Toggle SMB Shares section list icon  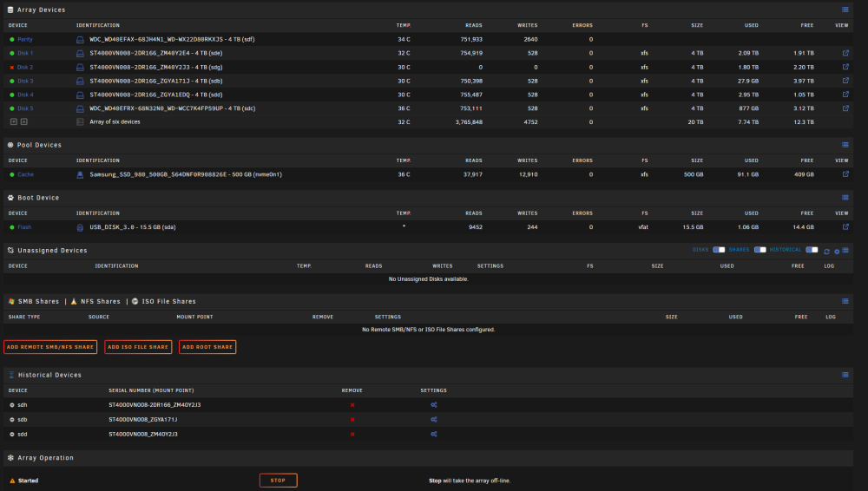845,302
